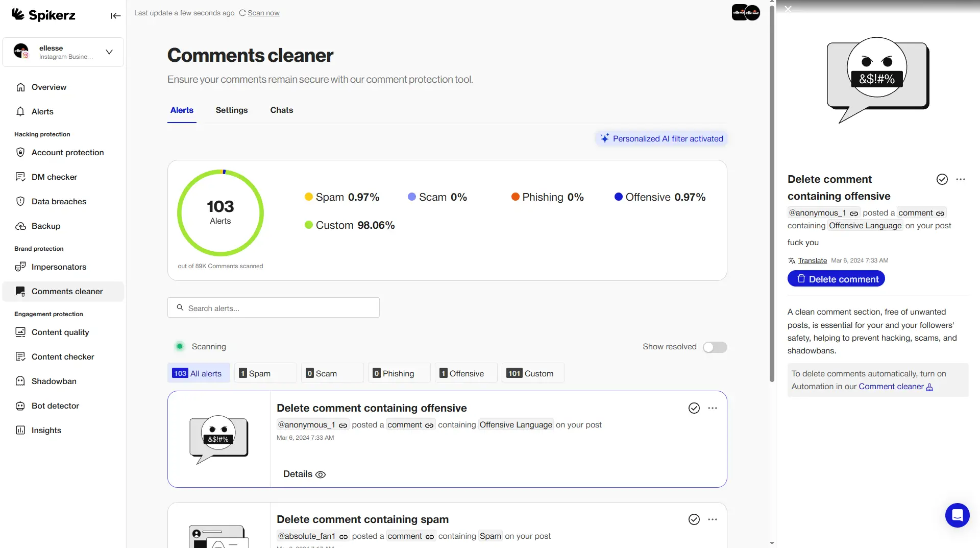Close the alert details side panel
The height and width of the screenshot is (548, 980).
pyautogui.click(x=788, y=9)
